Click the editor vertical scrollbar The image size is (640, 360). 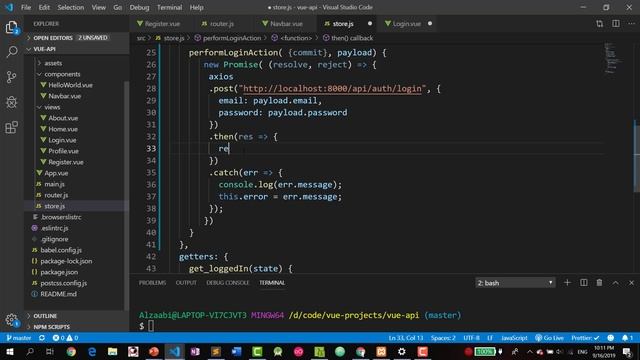[x=637, y=155]
